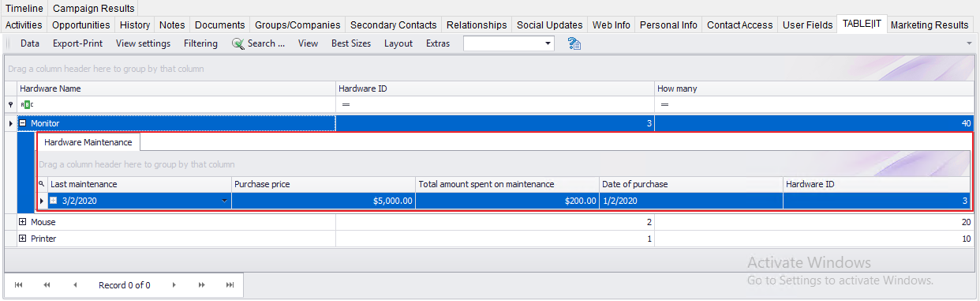Select the $5,000.00 purchase price cell

tap(324, 201)
